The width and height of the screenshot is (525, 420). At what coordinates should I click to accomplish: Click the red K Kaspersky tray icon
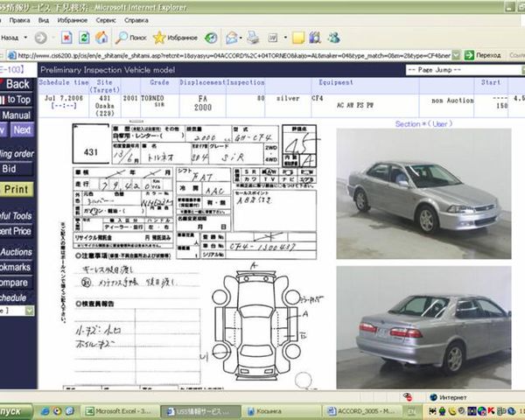click(x=491, y=411)
